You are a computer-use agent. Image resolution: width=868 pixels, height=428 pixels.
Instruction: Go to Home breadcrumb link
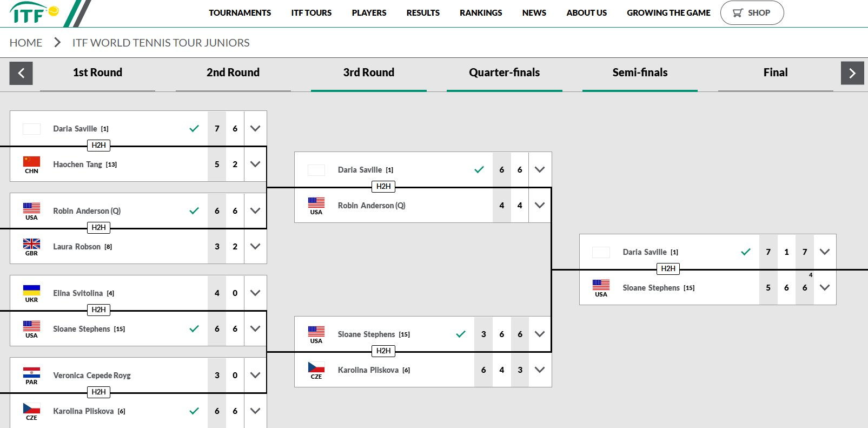coord(26,43)
